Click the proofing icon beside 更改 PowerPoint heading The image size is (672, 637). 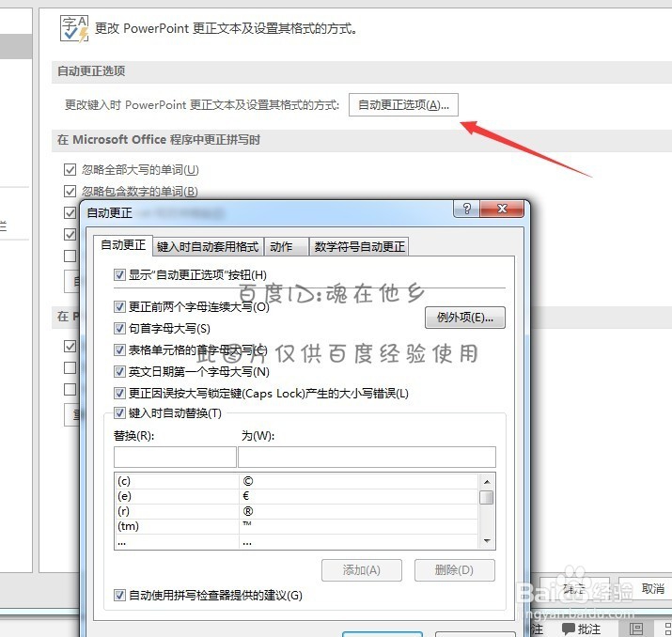pos(74,28)
